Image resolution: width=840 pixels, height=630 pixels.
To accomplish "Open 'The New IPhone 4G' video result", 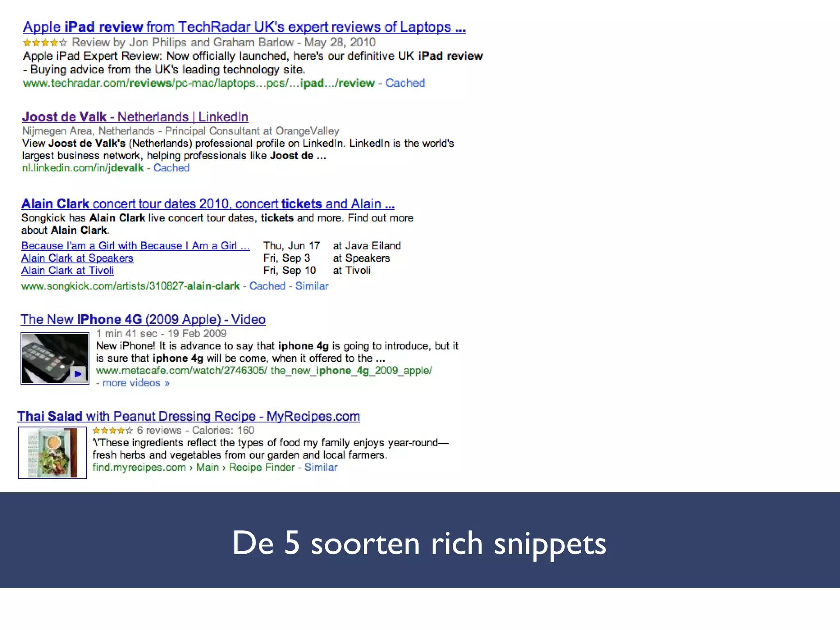I will pyautogui.click(x=143, y=320).
